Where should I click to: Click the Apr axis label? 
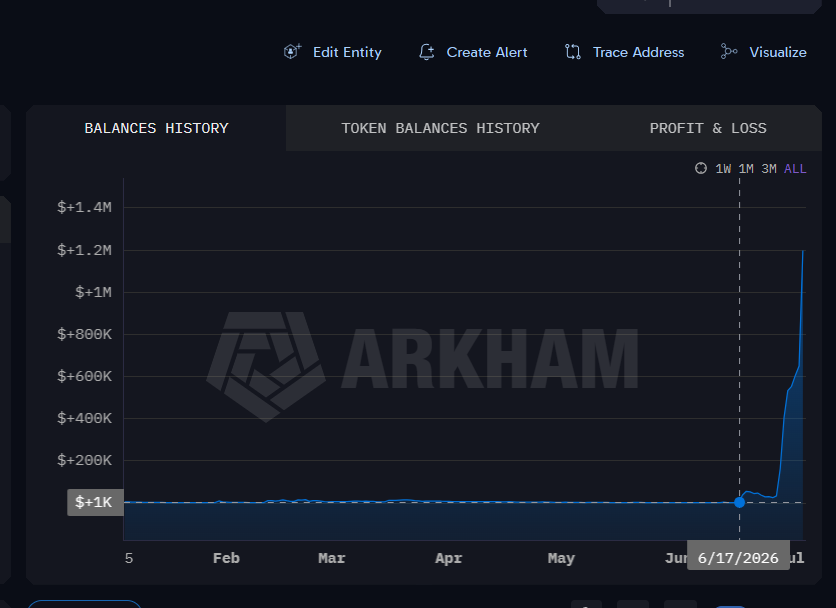pos(448,558)
